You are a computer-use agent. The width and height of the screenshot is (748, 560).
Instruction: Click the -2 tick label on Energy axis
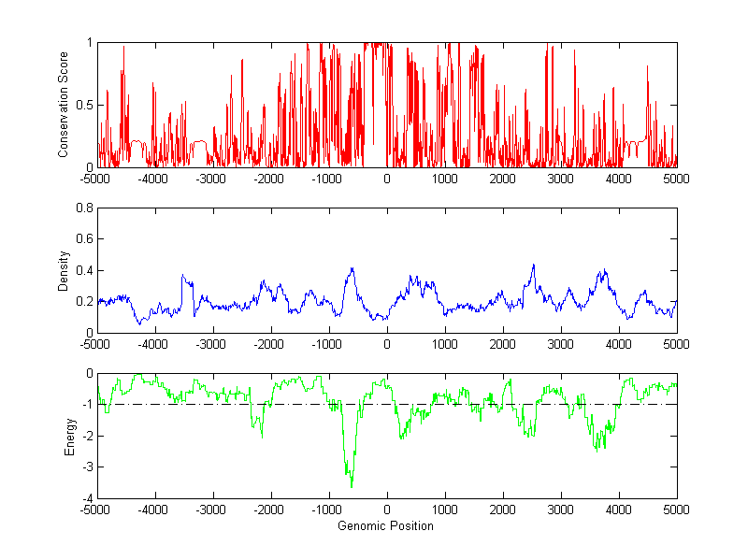pos(87,436)
